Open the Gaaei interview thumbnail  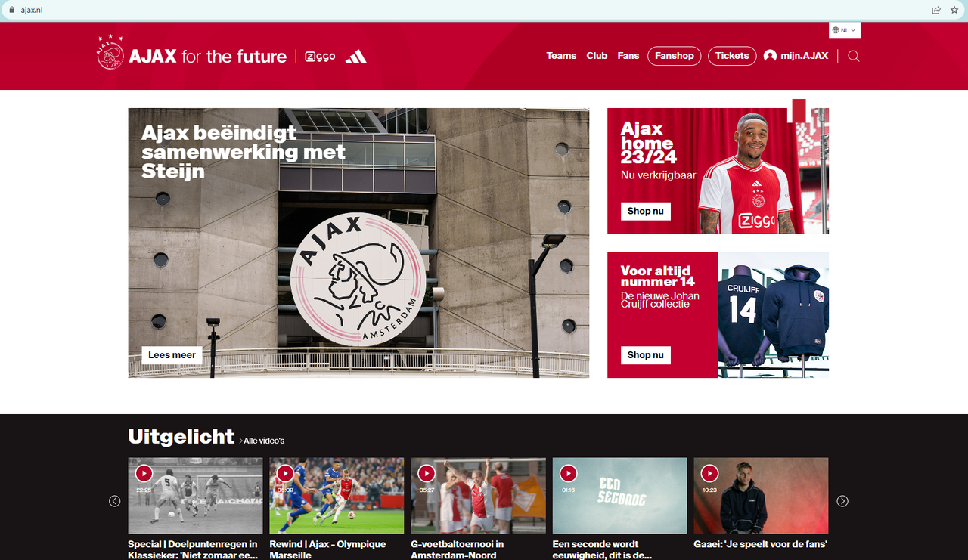click(761, 496)
